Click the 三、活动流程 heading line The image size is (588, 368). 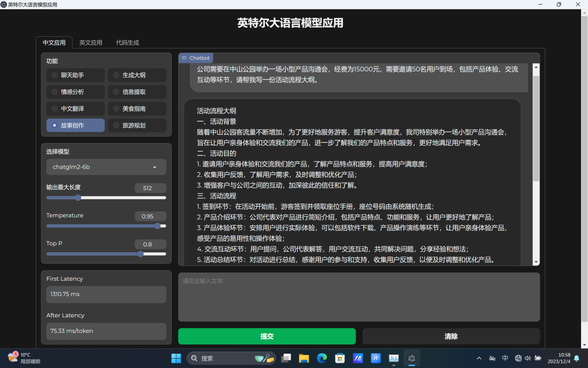[217, 196]
